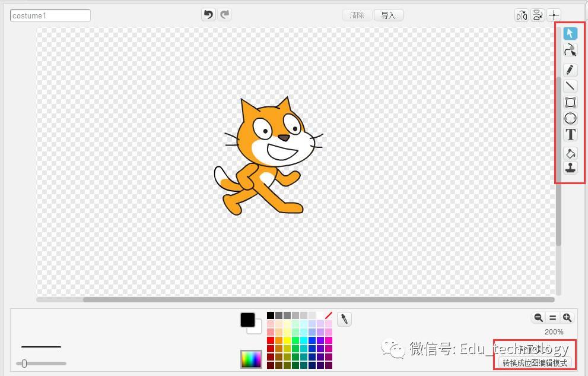The width and height of the screenshot is (588, 376).
Task: Pick the darkest maroon swatch, bottom palette row
Action: (x=271, y=365)
